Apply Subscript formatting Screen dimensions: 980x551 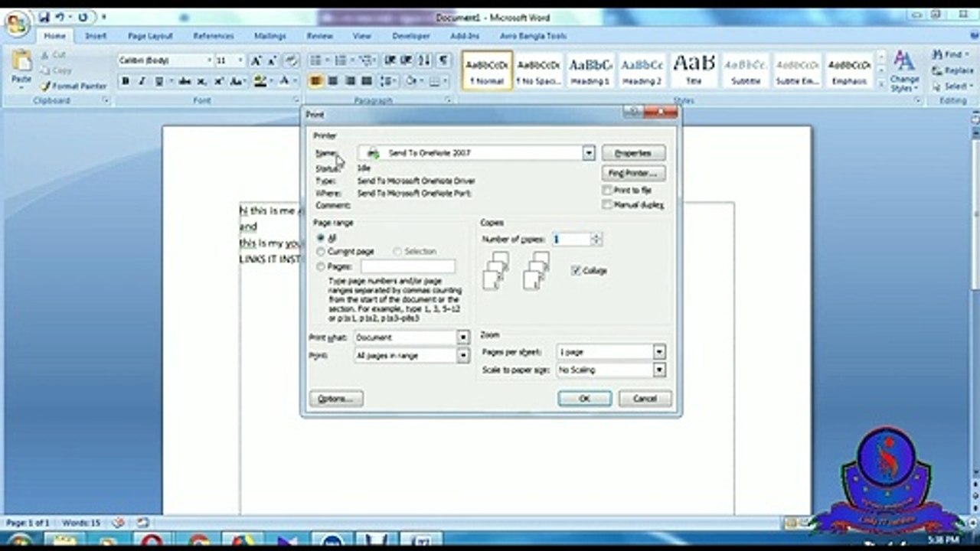tap(201, 81)
